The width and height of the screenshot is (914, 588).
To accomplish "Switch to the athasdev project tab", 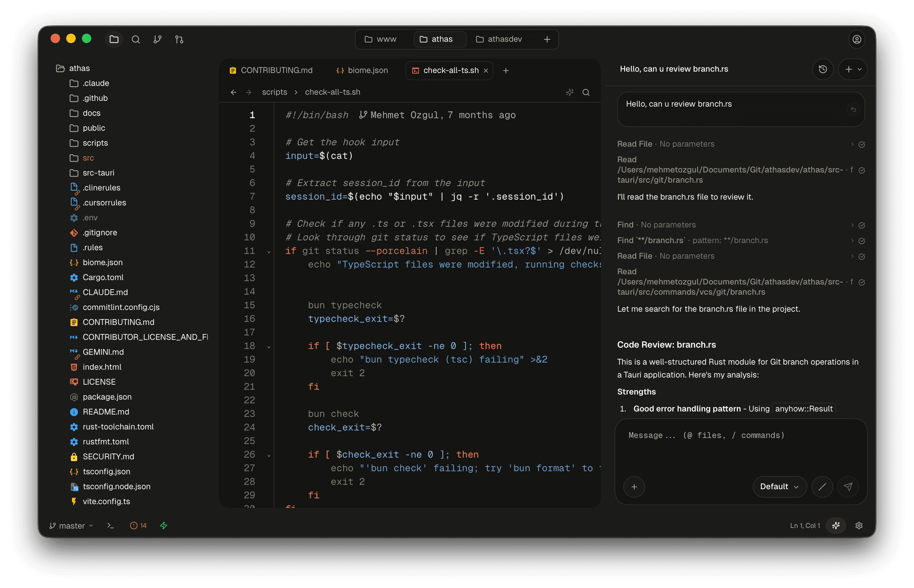I will point(499,39).
